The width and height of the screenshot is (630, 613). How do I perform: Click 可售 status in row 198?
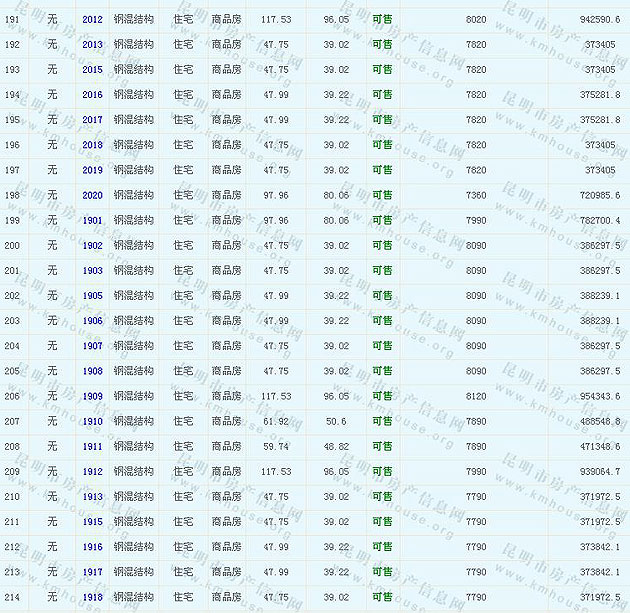coord(382,195)
